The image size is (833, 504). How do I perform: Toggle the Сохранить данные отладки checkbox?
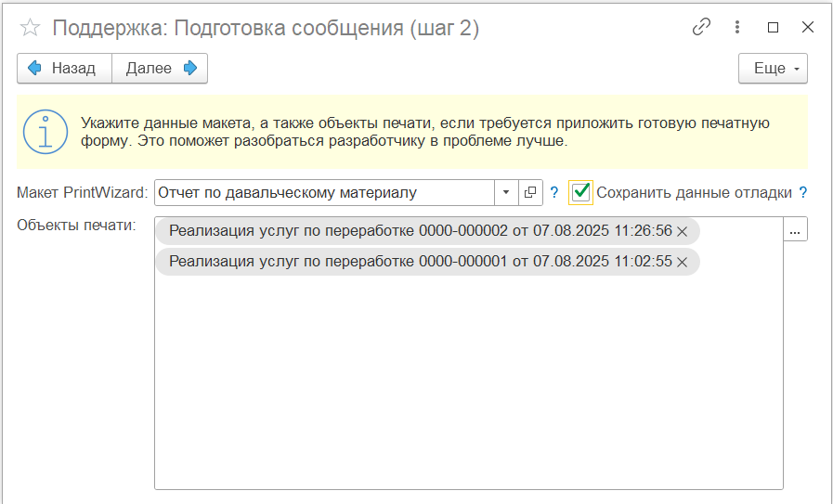tap(581, 192)
